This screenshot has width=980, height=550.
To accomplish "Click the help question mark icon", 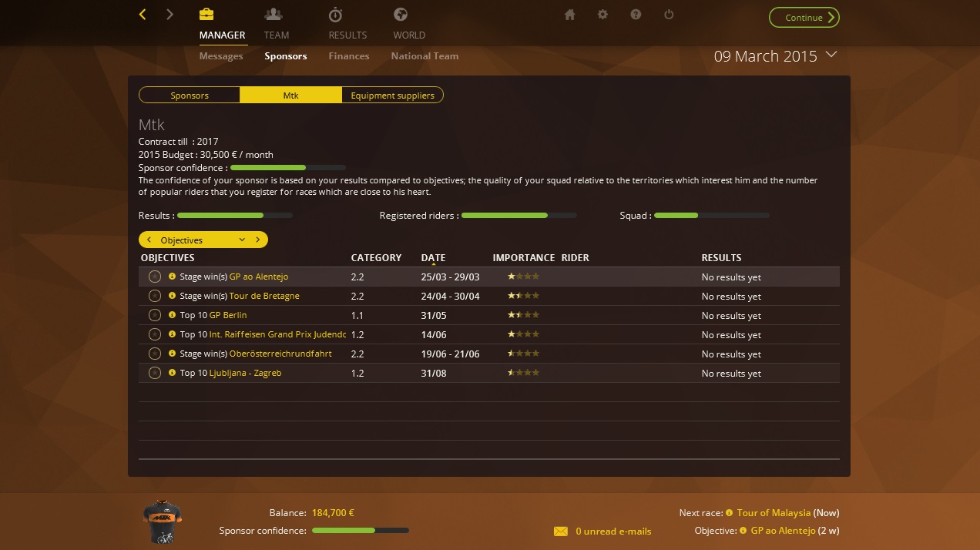I will point(636,15).
